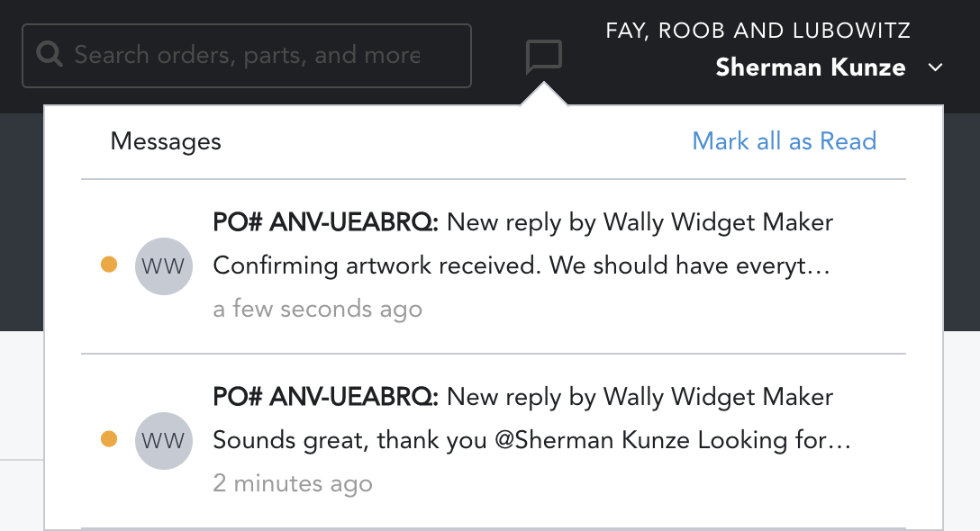Viewport: 980px width, 531px height.
Task: Click unread dot on Sounds great message
Action: [109, 439]
